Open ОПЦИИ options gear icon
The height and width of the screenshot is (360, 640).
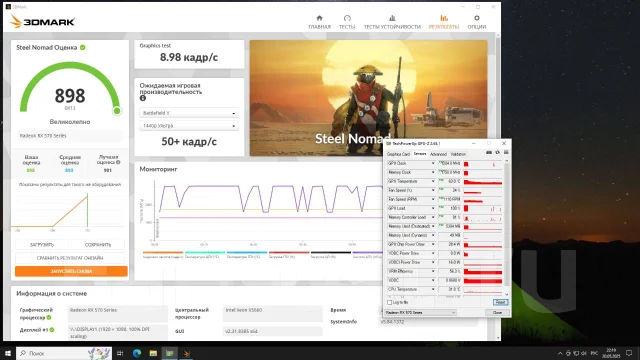point(476,18)
